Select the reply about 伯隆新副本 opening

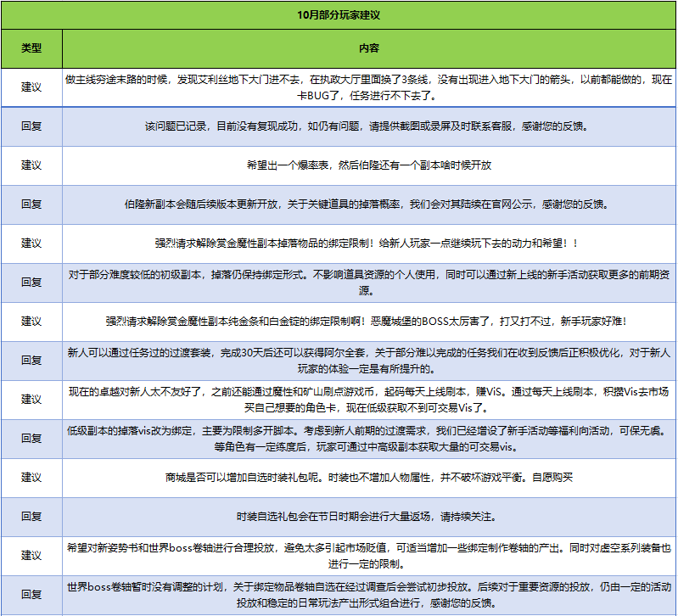click(369, 204)
